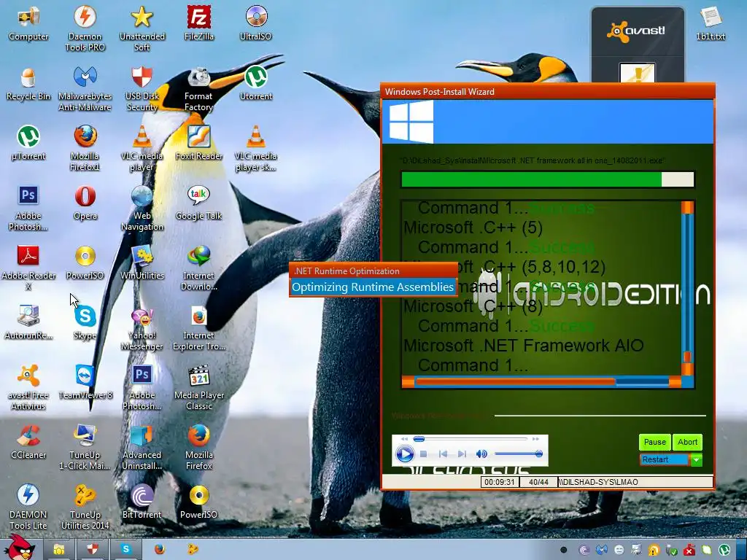Launch Media Player Classic icon
The image size is (747, 560).
[x=198, y=388]
